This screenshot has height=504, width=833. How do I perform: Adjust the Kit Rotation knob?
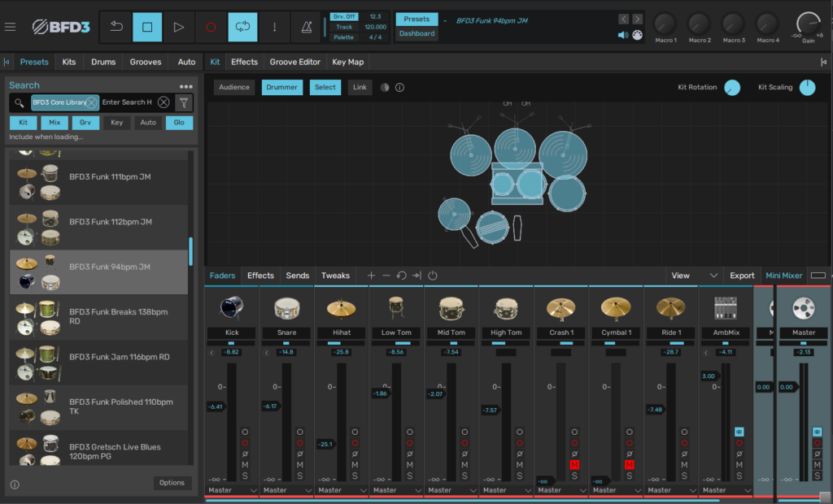point(732,88)
